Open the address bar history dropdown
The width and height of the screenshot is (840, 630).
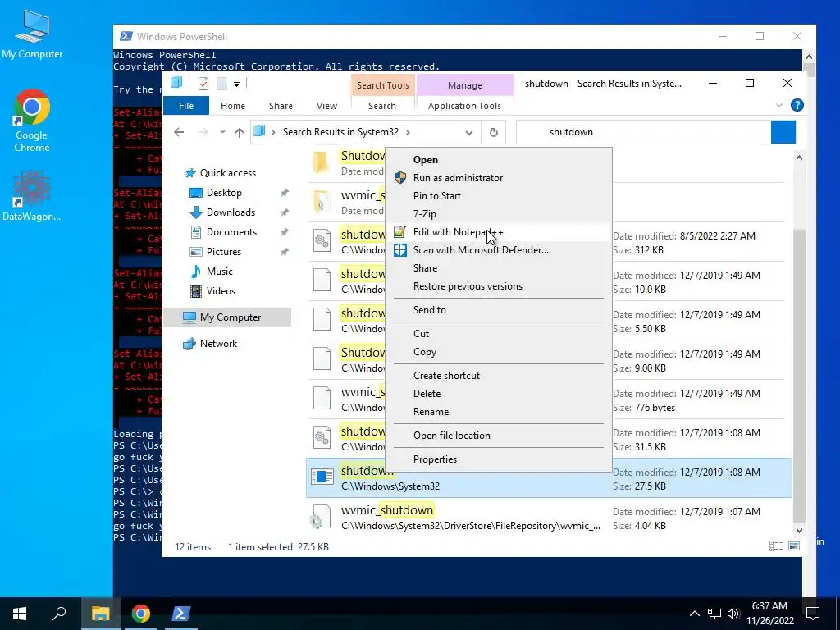point(468,132)
